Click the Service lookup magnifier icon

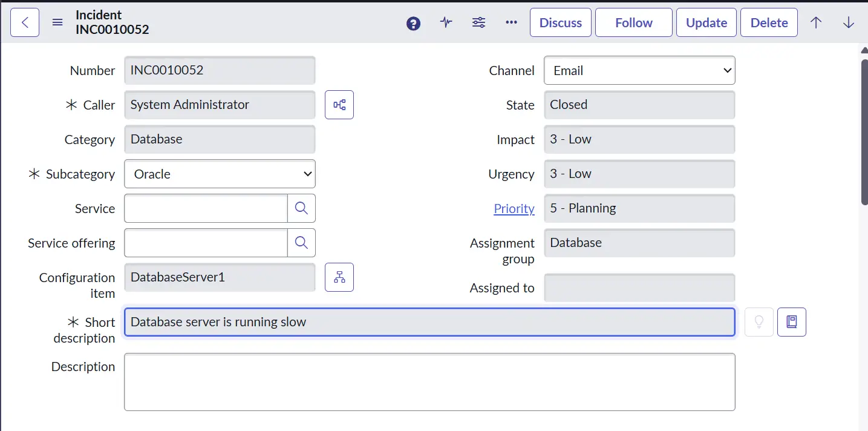click(x=301, y=208)
